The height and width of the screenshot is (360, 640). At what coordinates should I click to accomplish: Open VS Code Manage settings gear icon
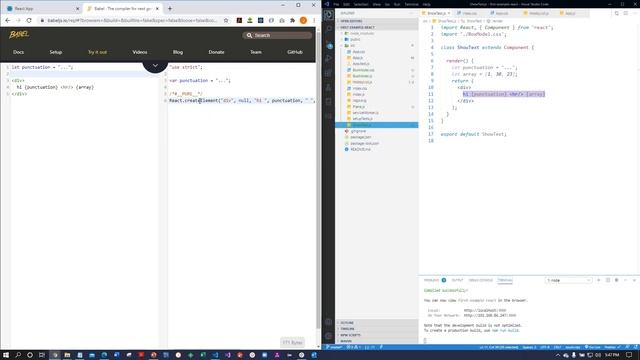[x=329, y=336]
